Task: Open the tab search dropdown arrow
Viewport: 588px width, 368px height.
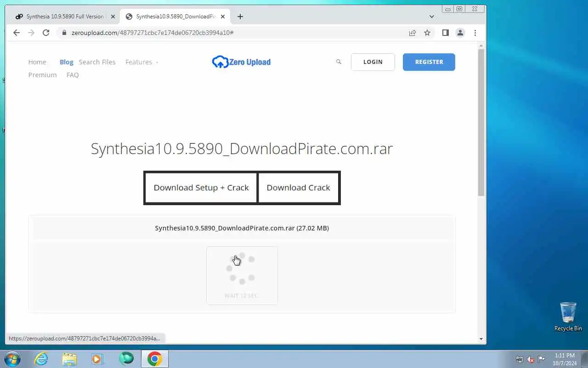Action: pyautogui.click(x=431, y=17)
